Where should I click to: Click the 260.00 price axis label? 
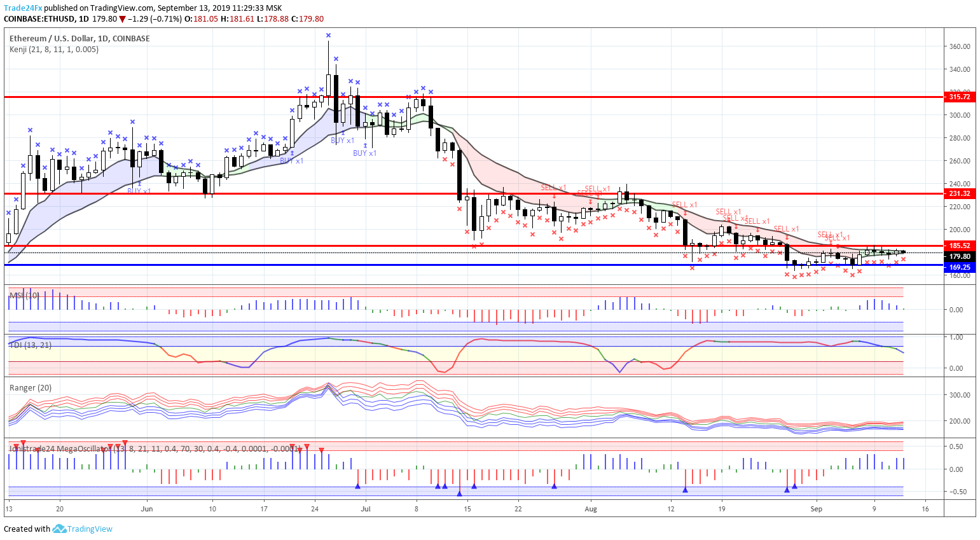click(960, 161)
